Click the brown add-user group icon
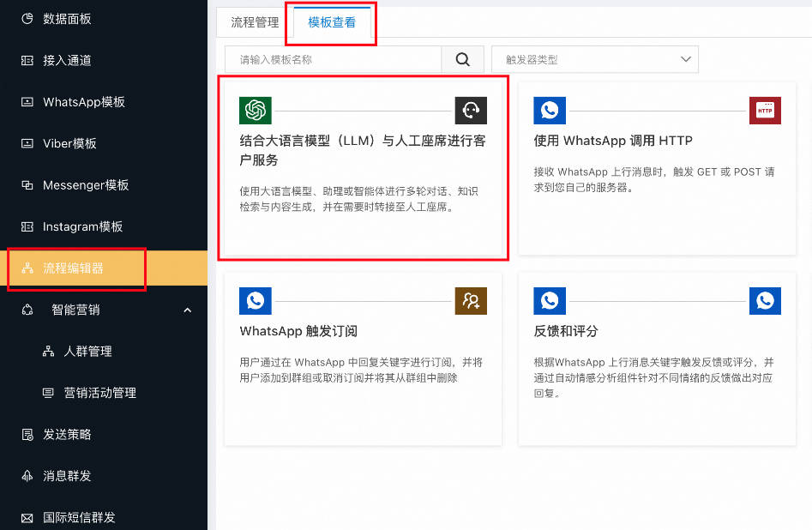The width and height of the screenshot is (812, 530). (471, 301)
